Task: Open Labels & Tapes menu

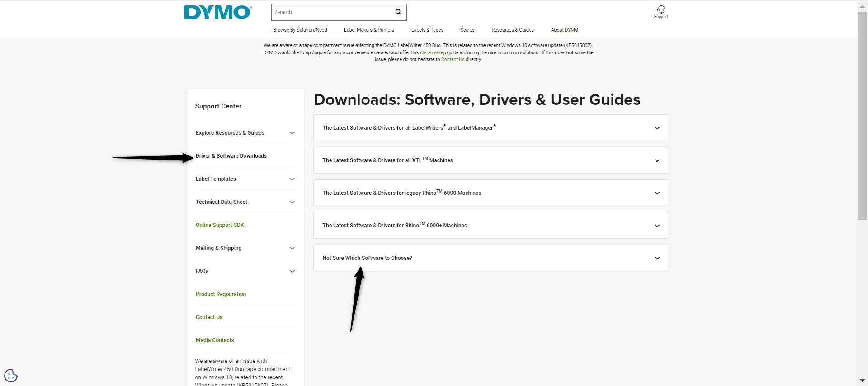Action: pos(427,30)
